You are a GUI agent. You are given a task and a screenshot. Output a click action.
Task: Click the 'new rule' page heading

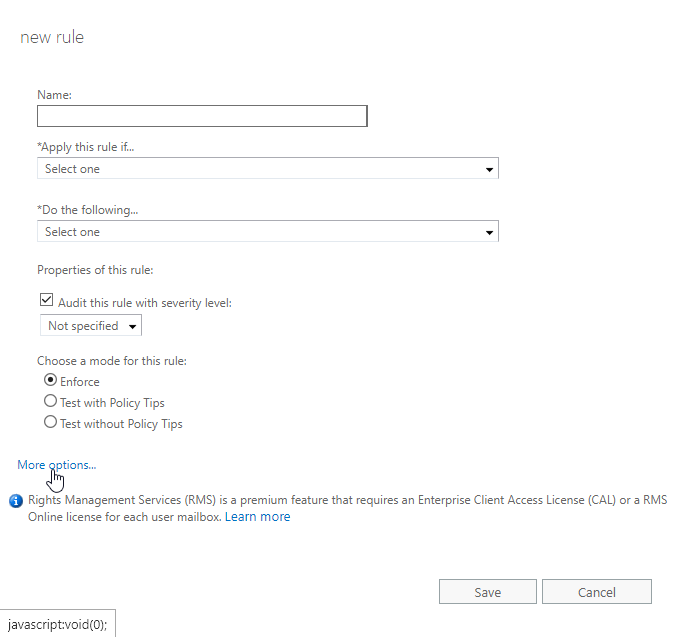click(52, 38)
